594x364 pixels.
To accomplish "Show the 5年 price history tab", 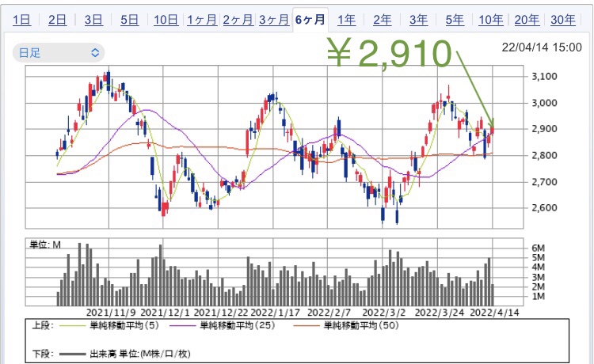I will click(x=455, y=20).
